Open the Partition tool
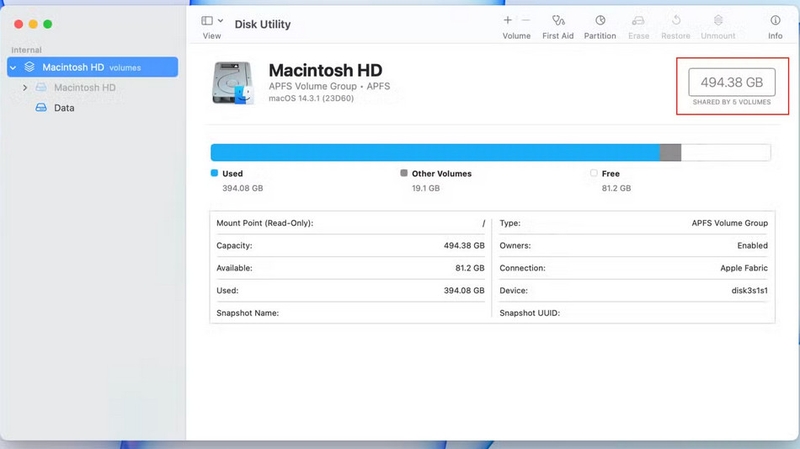Image resolution: width=800 pixels, height=449 pixels. point(600,20)
